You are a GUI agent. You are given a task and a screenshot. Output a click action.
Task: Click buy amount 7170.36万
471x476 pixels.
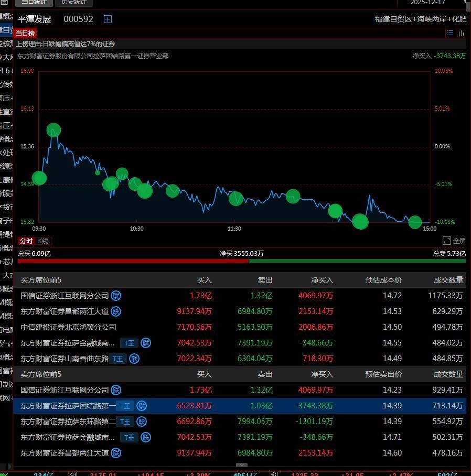195,327
